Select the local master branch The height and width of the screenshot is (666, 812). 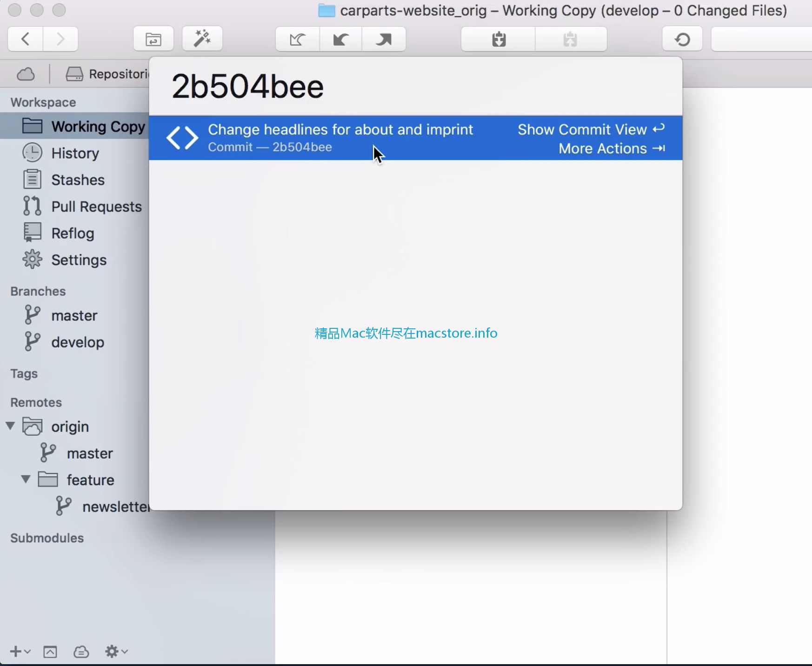pos(74,315)
